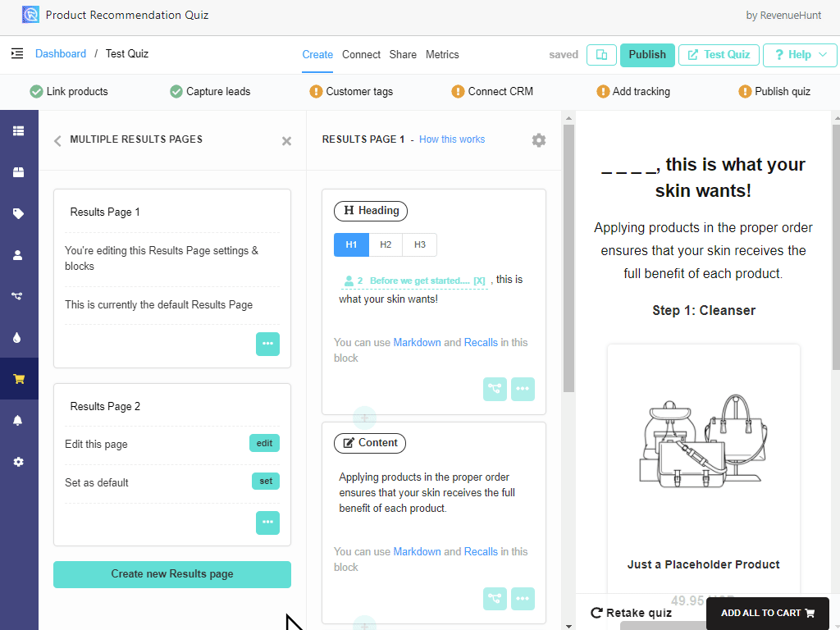The width and height of the screenshot is (840, 630).
Task: Open the logic branching icon in sidebar
Action: [x=17, y=295]
